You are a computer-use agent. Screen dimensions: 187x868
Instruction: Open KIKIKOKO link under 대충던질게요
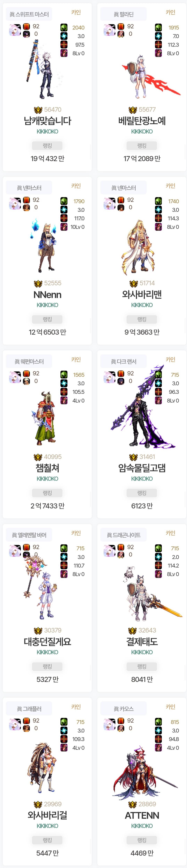tap(47, 652)
